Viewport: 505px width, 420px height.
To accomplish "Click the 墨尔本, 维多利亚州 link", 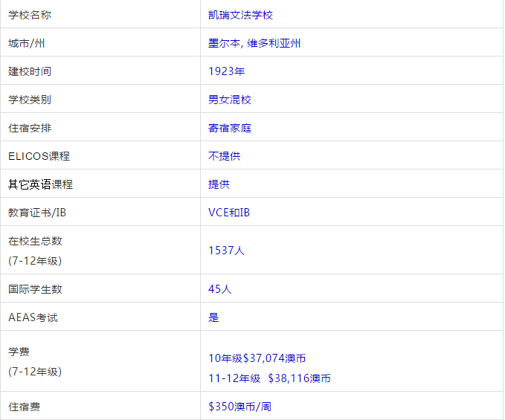I will click(254, 43).
